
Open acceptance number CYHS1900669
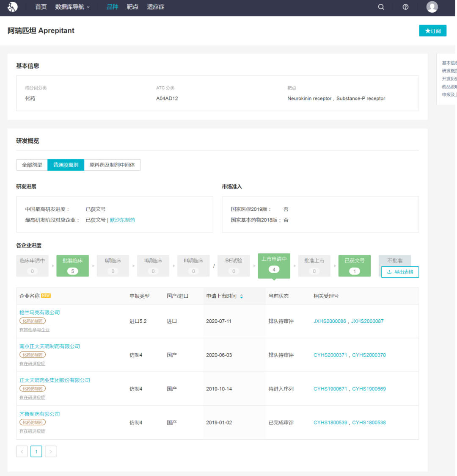pyautogui.click(x=369, y=389)
